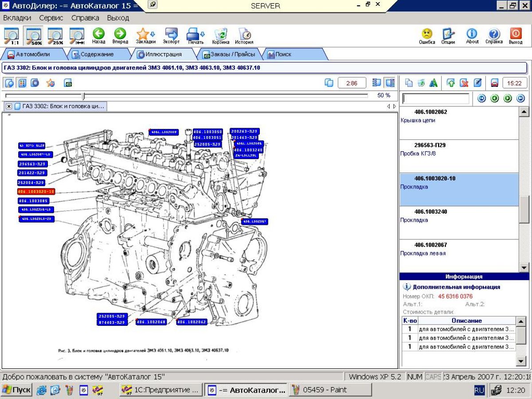The image size is (532, 399).
Task: Click the 15:22 counter box
Action: point(514,83)
